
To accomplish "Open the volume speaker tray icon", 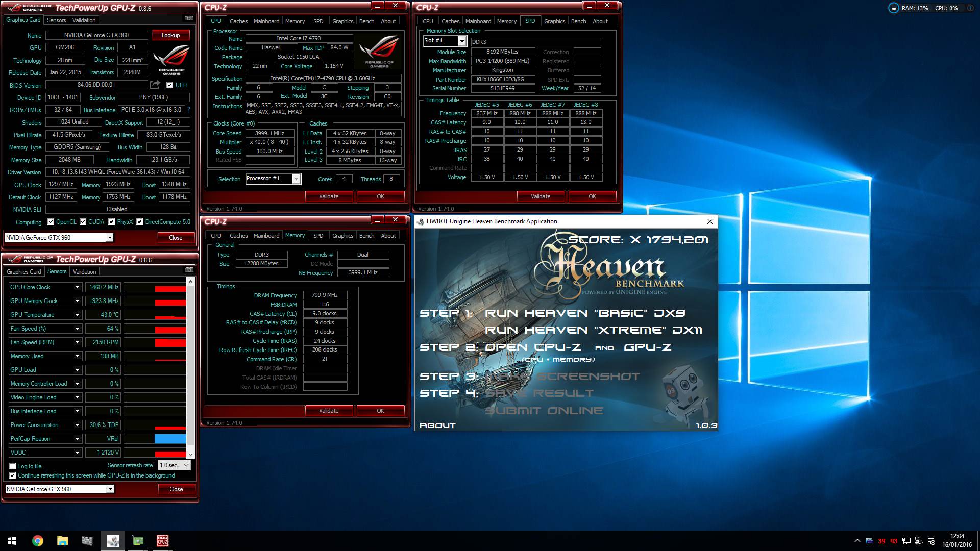I will click(x=918, y=541).
